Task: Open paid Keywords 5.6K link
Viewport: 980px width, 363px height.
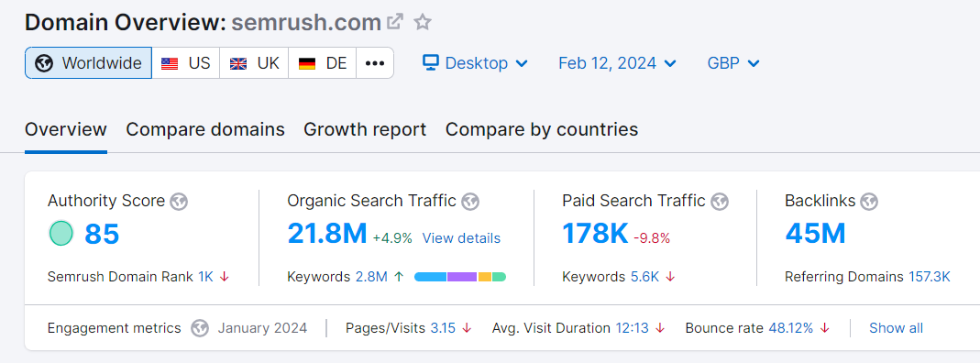Action: click(645, 277)
